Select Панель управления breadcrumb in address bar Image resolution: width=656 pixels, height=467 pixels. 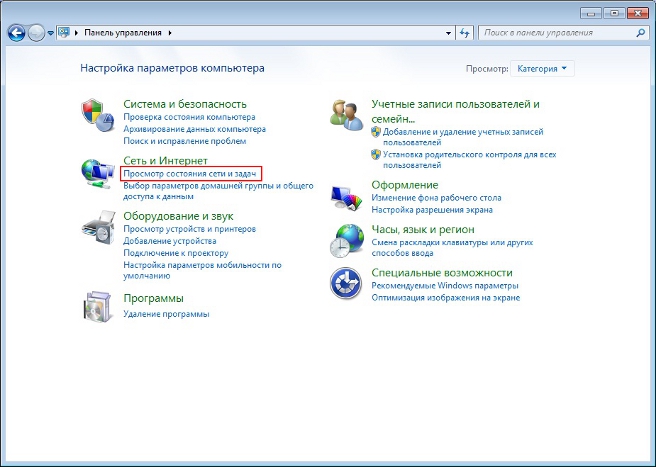[123, 33]
